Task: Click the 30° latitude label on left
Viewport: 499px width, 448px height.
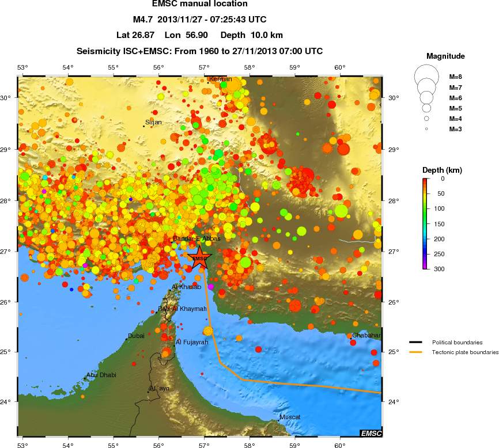Action: [5, 98]
